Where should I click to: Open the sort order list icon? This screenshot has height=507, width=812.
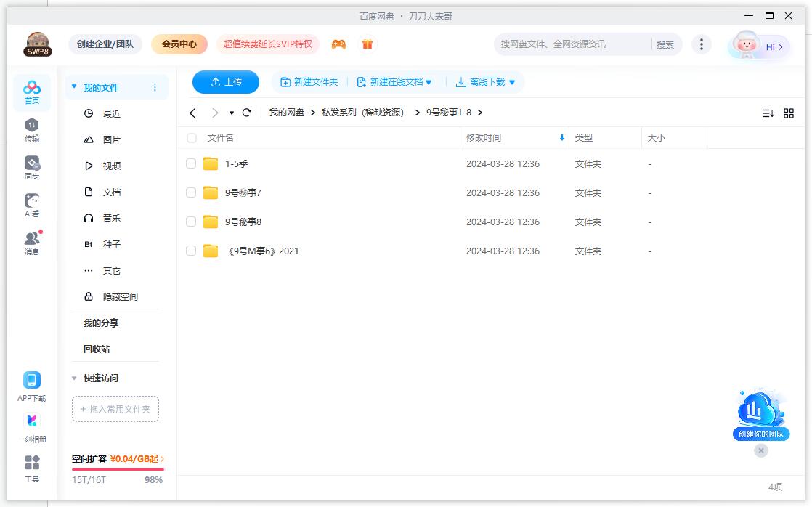768,113
